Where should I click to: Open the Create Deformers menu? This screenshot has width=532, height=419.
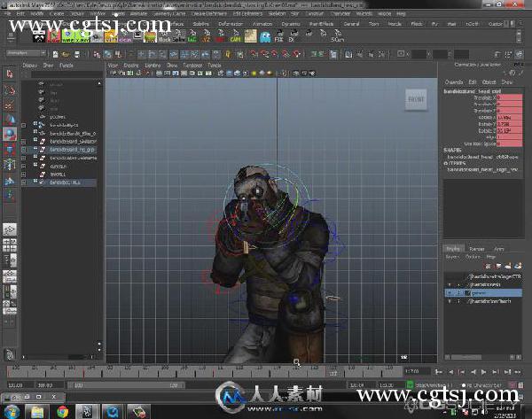click(x=208, y=14)
